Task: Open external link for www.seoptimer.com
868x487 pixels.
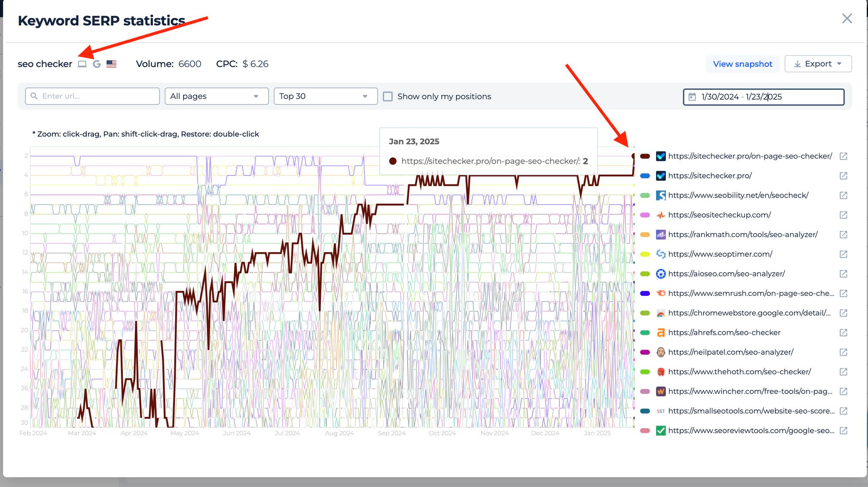Action: 843,254
